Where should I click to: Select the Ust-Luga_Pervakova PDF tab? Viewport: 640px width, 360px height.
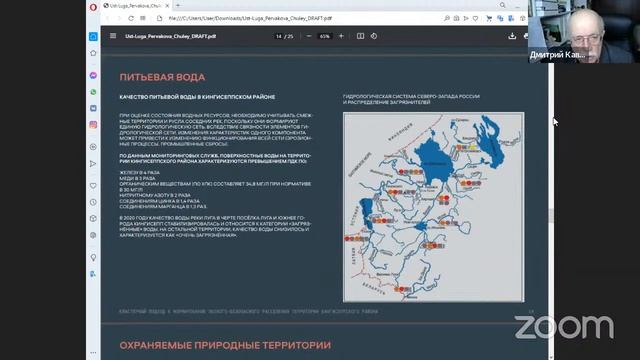pyautogui.click(x=136, y=6)
